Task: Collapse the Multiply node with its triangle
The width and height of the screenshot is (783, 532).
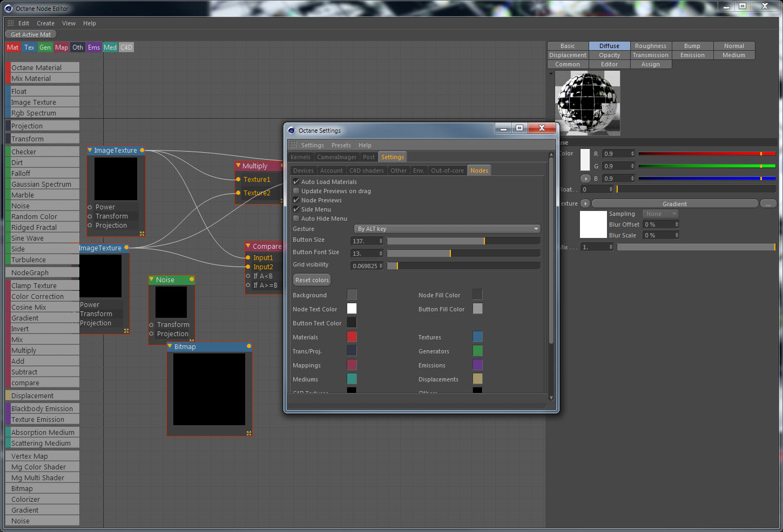Action: (239, 166)
